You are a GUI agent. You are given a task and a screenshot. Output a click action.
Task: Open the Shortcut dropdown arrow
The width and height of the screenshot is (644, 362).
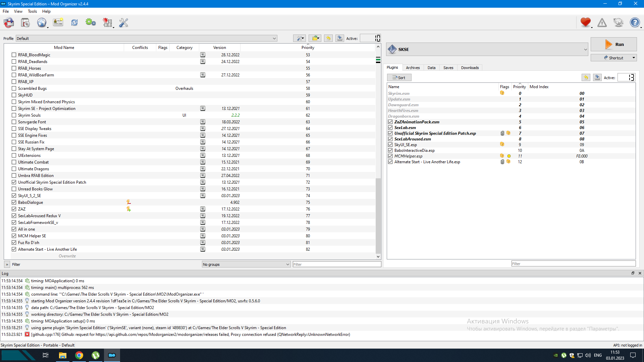point(634,58)
